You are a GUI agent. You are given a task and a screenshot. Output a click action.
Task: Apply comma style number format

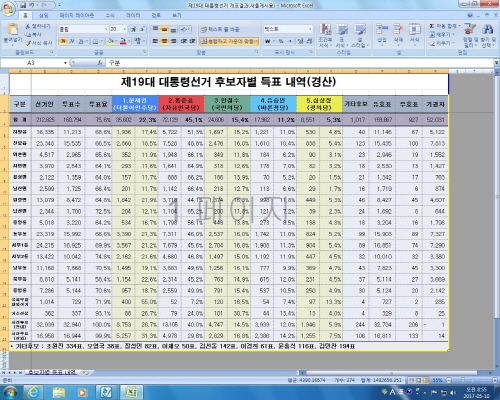[x=290, y=41]
